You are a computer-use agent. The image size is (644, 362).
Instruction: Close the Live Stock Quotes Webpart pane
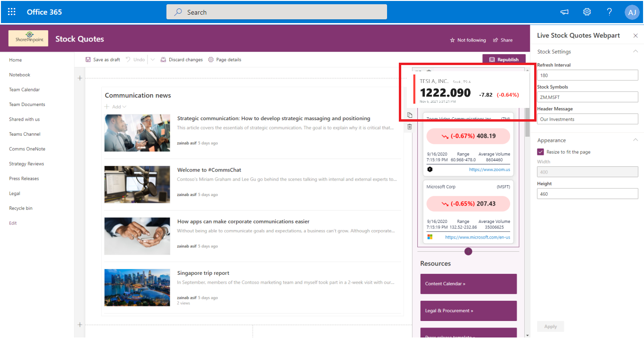[636, 35]
